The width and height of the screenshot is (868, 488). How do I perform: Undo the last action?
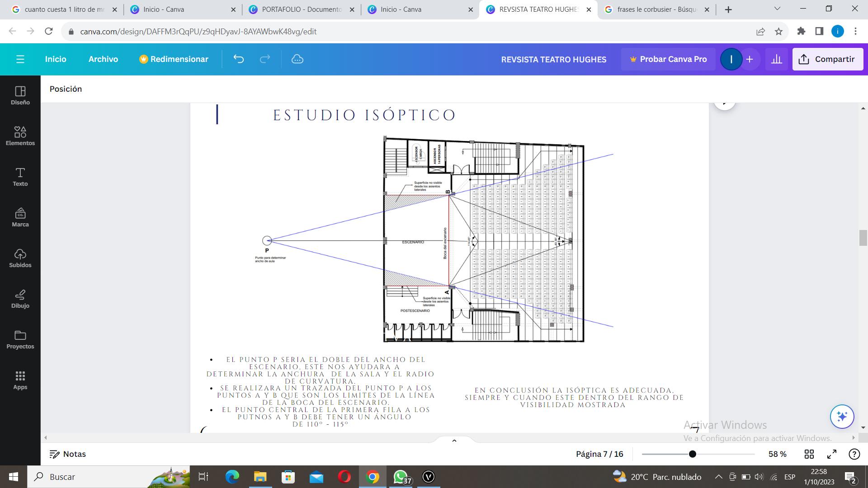(239, 59)
